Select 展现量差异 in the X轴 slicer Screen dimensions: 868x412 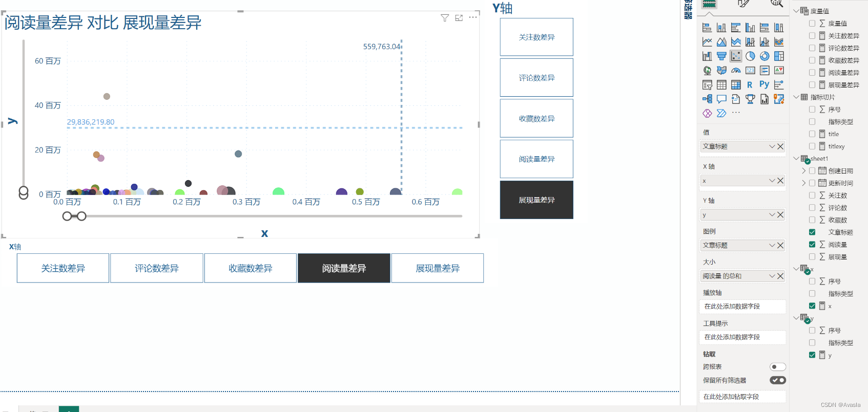(438, 268)
